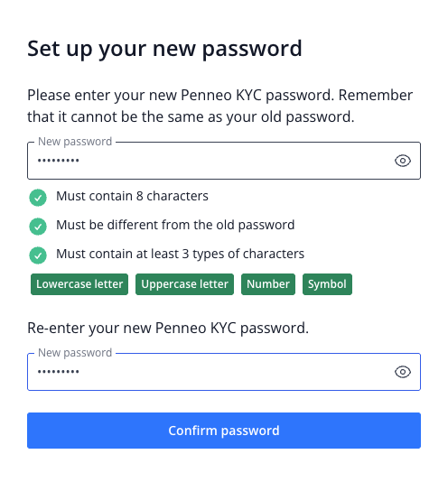The image size is (448, 482).
Task: Select the Uppercase letter tag
Action: (x=184, y=284)
